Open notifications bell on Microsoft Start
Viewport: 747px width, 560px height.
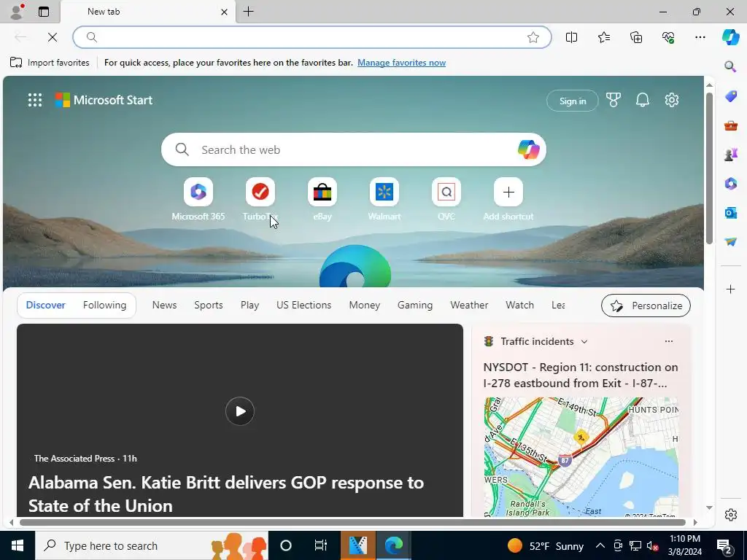click(642, 100)
